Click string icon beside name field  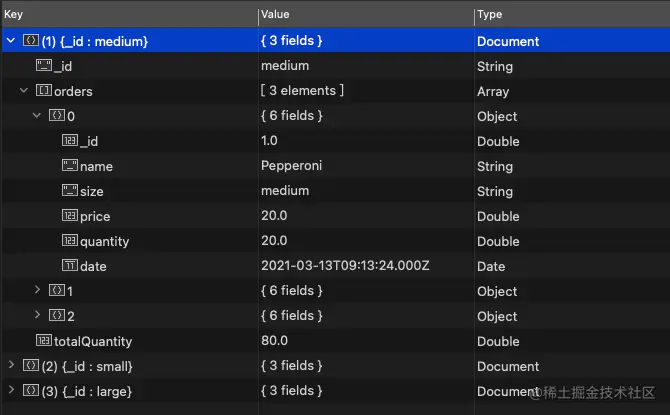pos(70,165)
